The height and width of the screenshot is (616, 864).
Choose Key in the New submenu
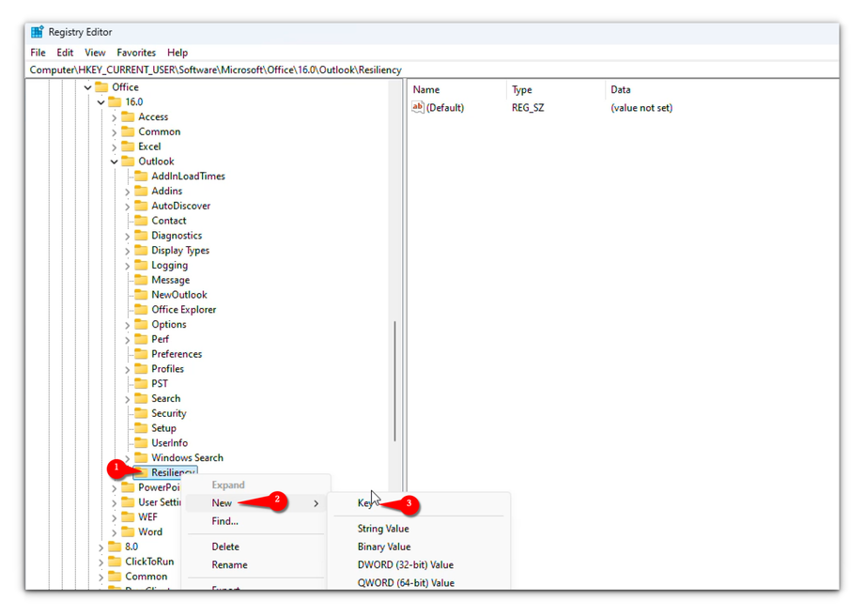419,503
